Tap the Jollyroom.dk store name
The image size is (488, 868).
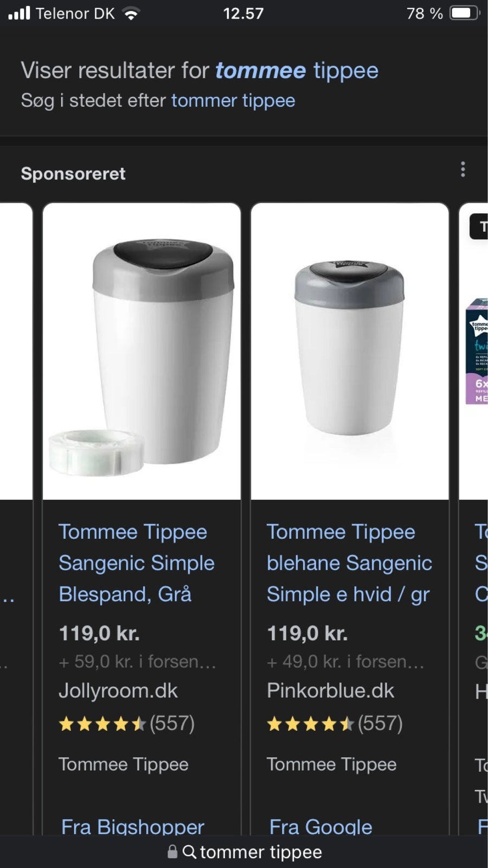pyautogui.click(x=118, y=691)
